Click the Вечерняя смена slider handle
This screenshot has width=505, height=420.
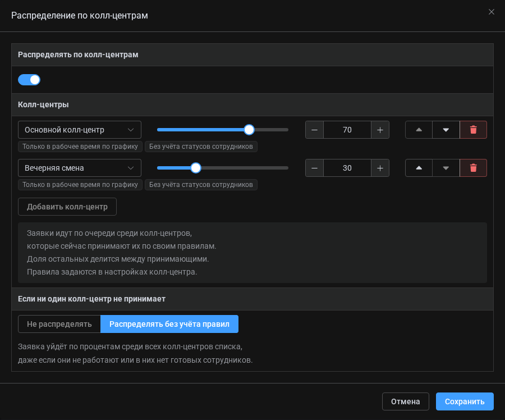(195, 168)
